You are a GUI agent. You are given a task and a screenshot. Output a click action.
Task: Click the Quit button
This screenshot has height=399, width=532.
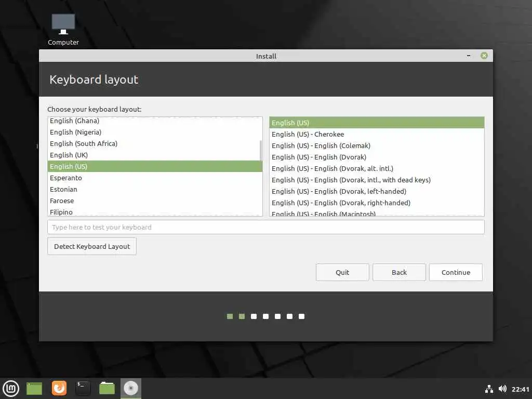click(x=342, y=272)
